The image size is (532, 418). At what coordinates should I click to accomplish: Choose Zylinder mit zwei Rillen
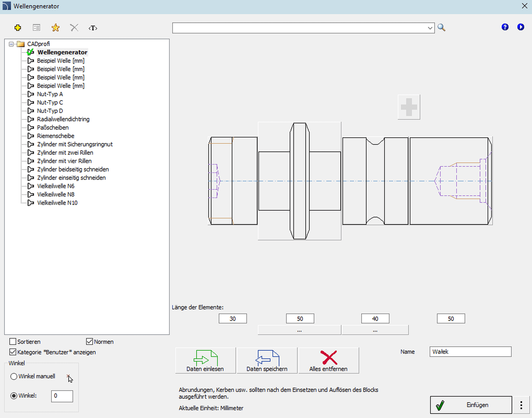pyautogui.click(x=65, y=153)
